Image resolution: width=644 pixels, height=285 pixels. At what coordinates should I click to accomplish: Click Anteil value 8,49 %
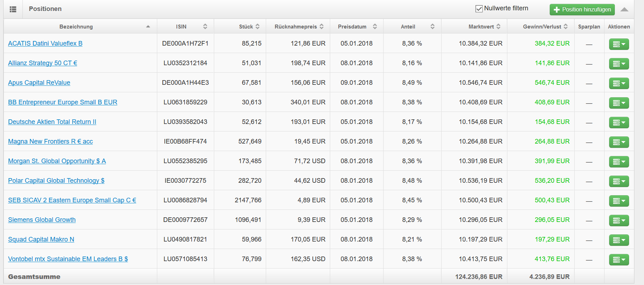412,83
